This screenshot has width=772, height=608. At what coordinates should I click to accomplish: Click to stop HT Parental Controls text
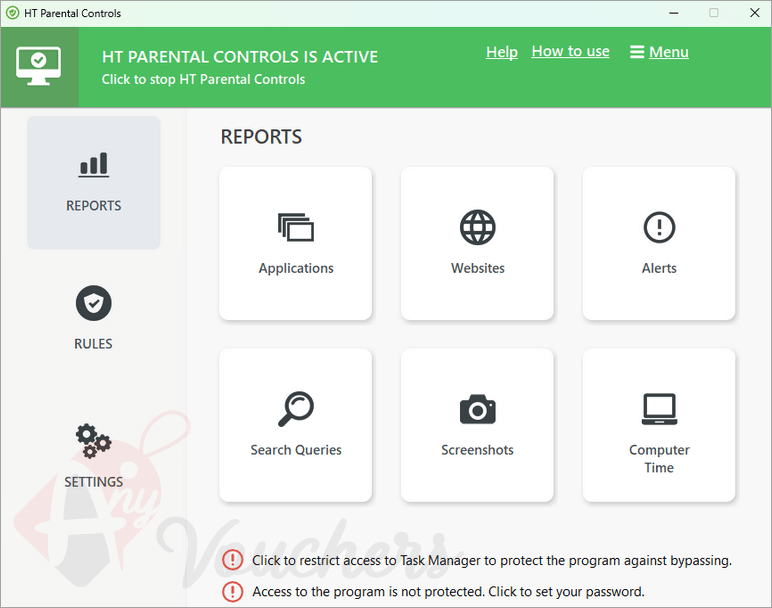(x=203, y=79)
